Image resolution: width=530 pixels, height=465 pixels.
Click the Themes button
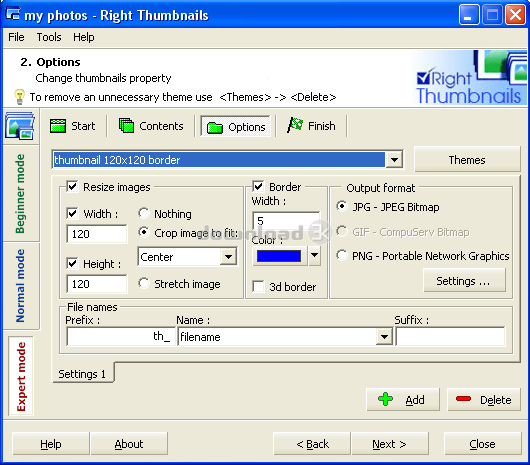coord(467,160)
